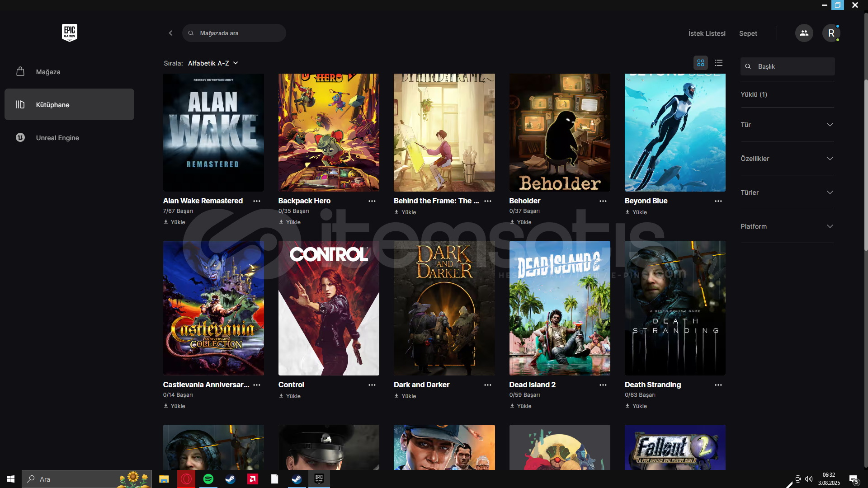The width and height of the screenshot is (868, 488).
Task: Install Alan Wake Remastered via Yükle
Action: (x=175, y=222)
